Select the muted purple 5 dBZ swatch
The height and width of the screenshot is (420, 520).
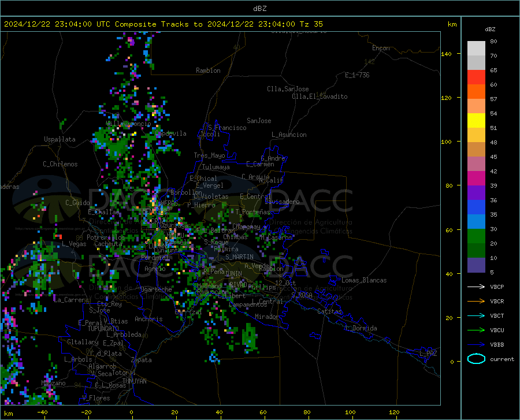(476, 265)
